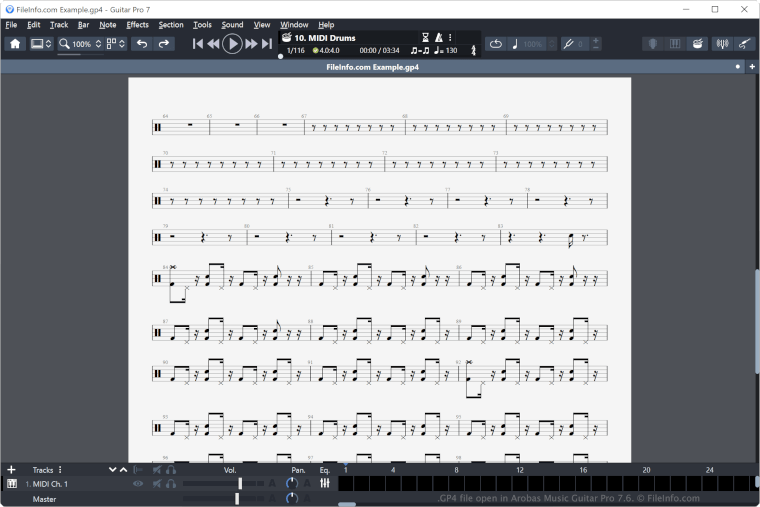Open the soundboard mixer icon
The height and width of the screenshot is (507, 760).
pos(722,44)
